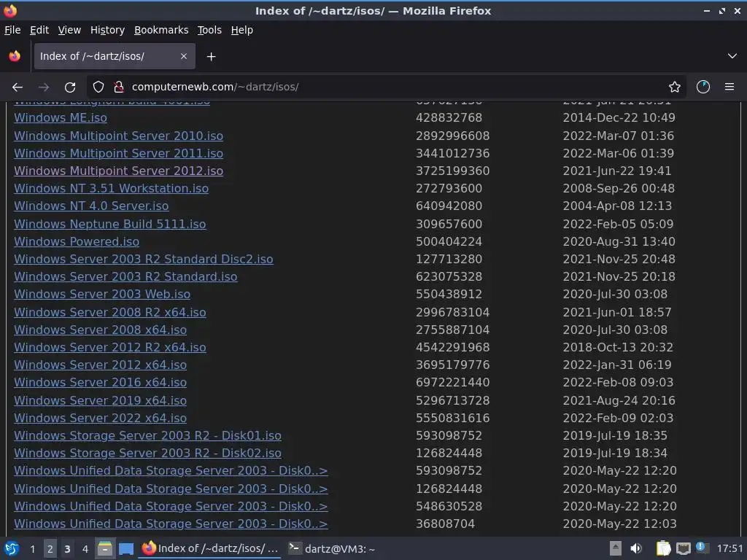
Task: Open a new tab with plus button
Action: [x=211, y=57]
